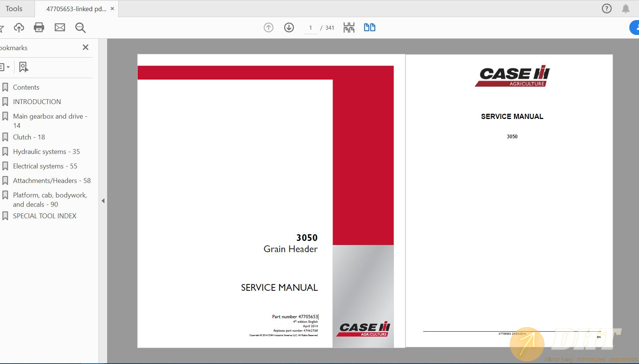Open Acrobat Help with the question-mark icon
This screenshot has height=364, width=639.
click(x=607, y=8)
